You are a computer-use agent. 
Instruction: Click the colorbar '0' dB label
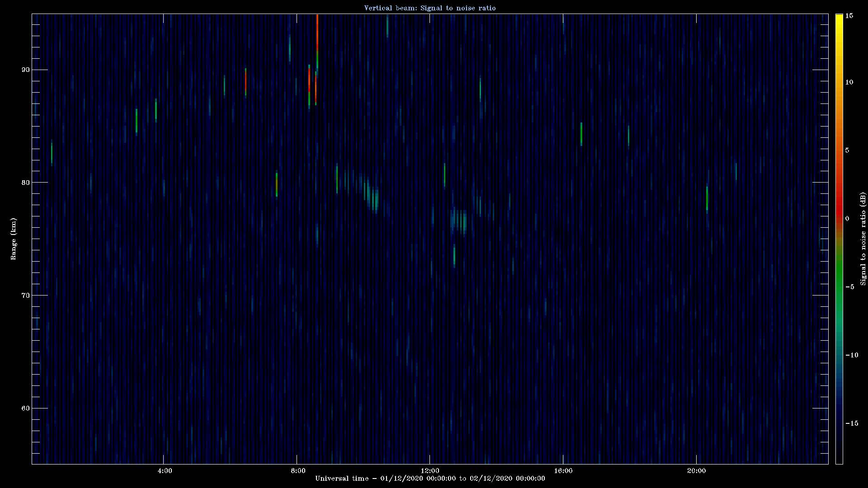(847, 219)
